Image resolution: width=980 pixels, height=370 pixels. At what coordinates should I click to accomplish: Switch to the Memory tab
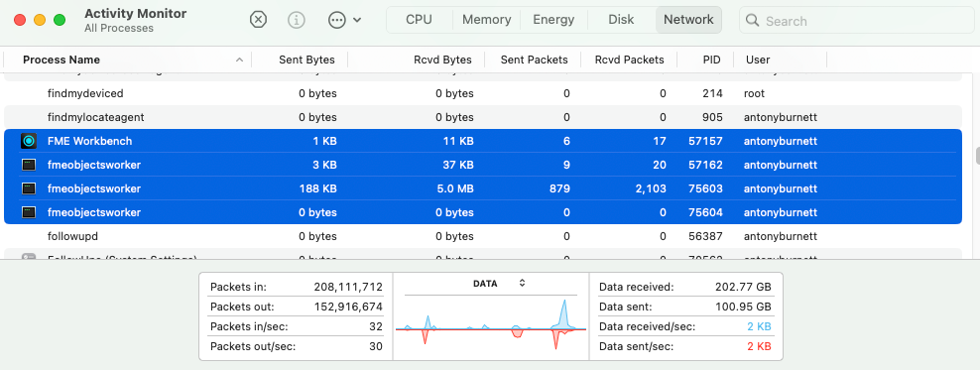click(x=486, y=20)
